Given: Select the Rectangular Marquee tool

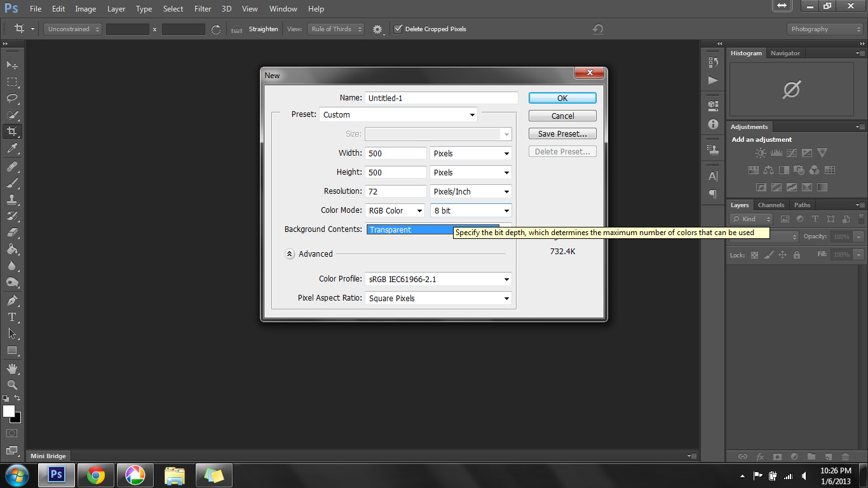Looking at the screenshot, I should (12, 81).
